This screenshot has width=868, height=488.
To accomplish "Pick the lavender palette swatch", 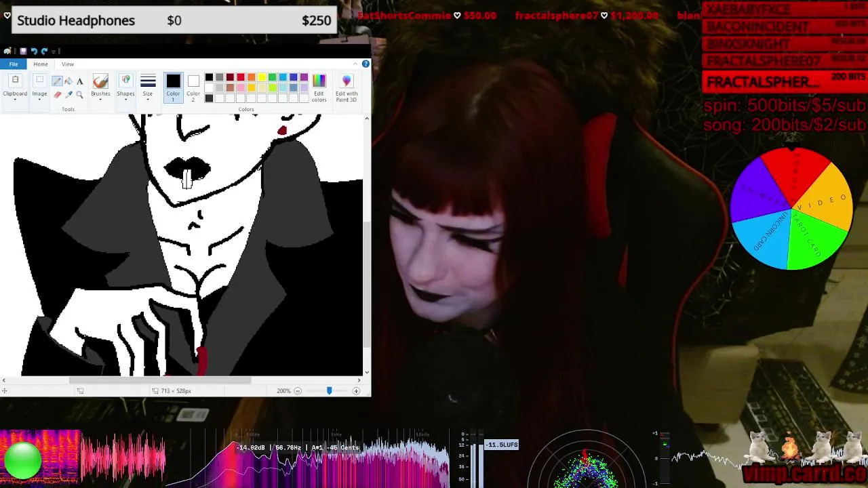I will coord(304,88).
